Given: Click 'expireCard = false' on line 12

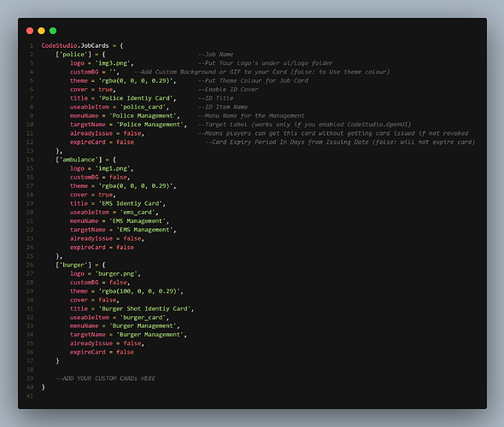Looking at the screenshot, I should click(x=103, y=142).
